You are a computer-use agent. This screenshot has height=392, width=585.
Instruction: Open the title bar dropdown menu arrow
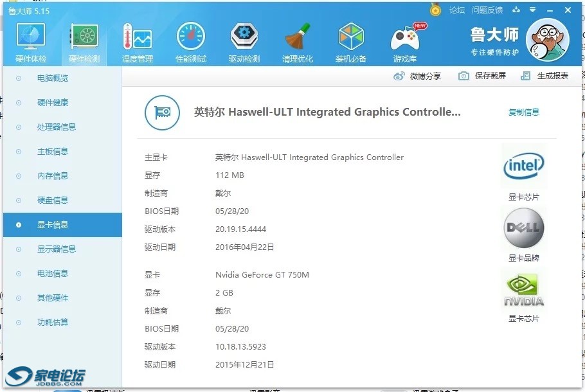532,10
